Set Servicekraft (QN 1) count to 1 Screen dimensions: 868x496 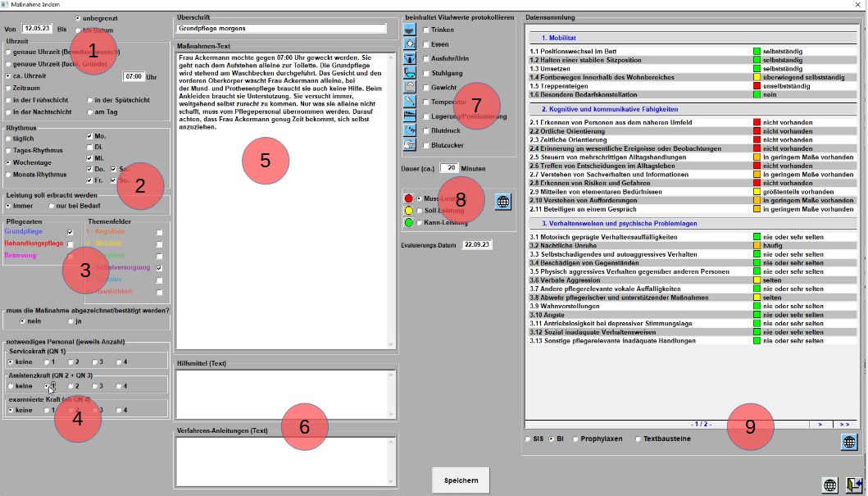pyautogui.click(x=47, y=362)
